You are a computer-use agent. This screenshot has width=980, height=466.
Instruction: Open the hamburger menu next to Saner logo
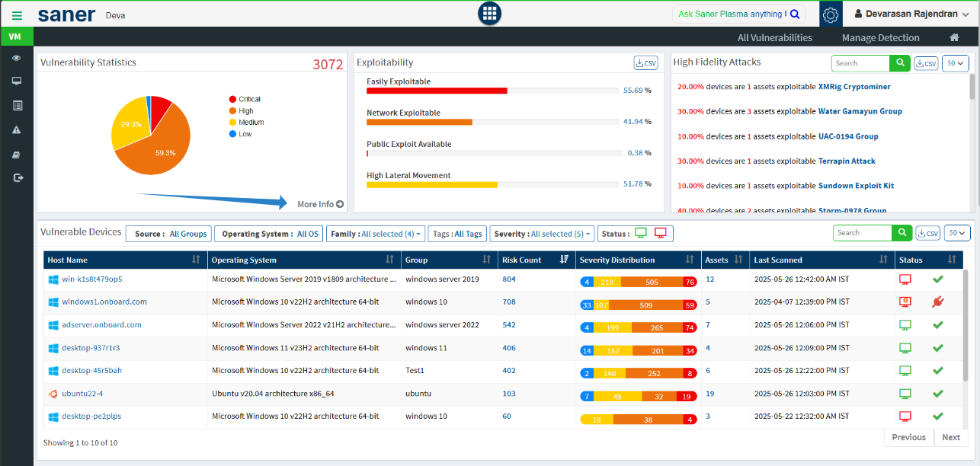click(17, 14)
